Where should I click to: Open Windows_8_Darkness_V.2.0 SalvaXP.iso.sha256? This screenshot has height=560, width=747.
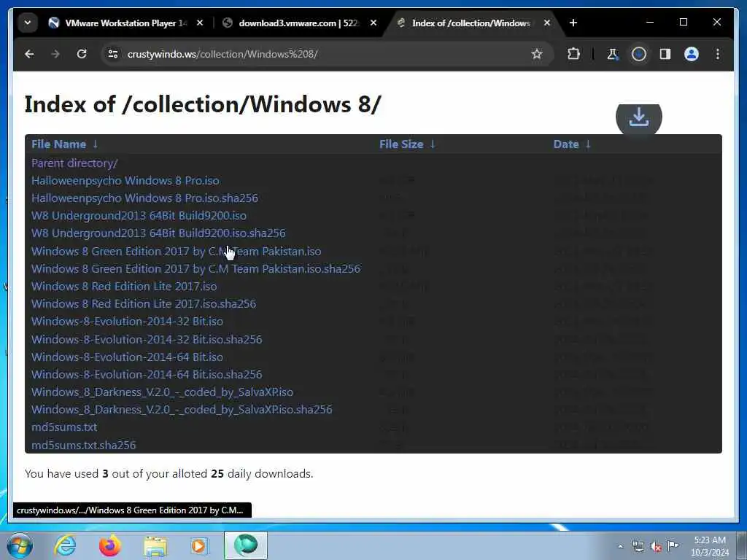pos(182,410)
